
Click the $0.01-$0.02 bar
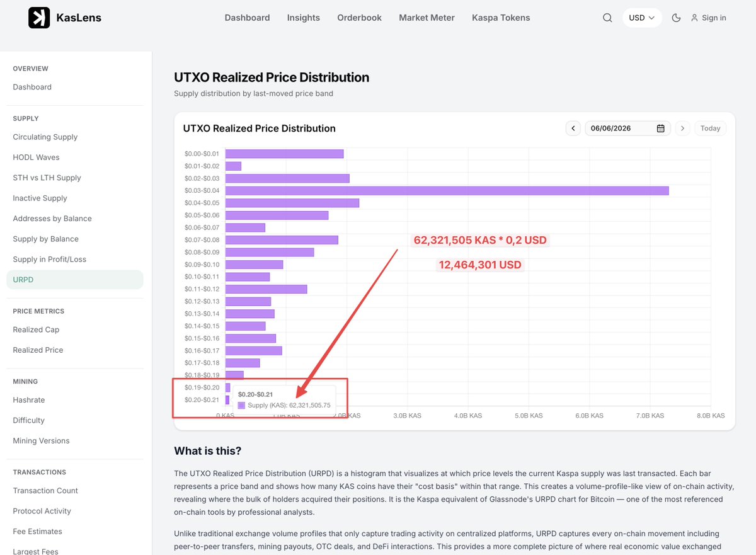coord(233,166)
